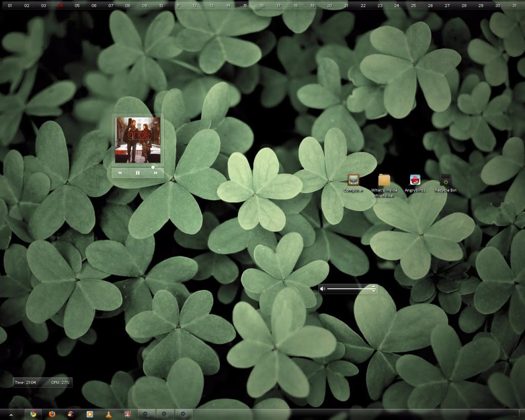Click the volume widget's up arrow
This screenshot has width=525, height=420.
tap(374, 286)
